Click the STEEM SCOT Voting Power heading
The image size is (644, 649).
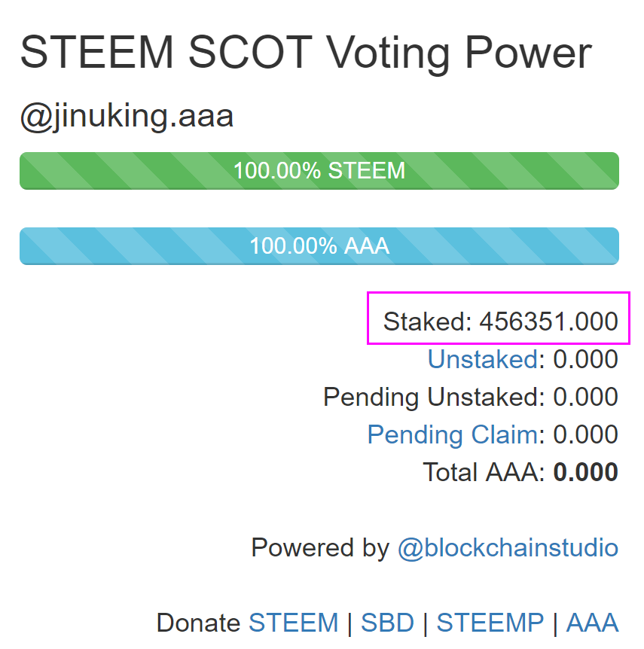(x=306, y=54)
